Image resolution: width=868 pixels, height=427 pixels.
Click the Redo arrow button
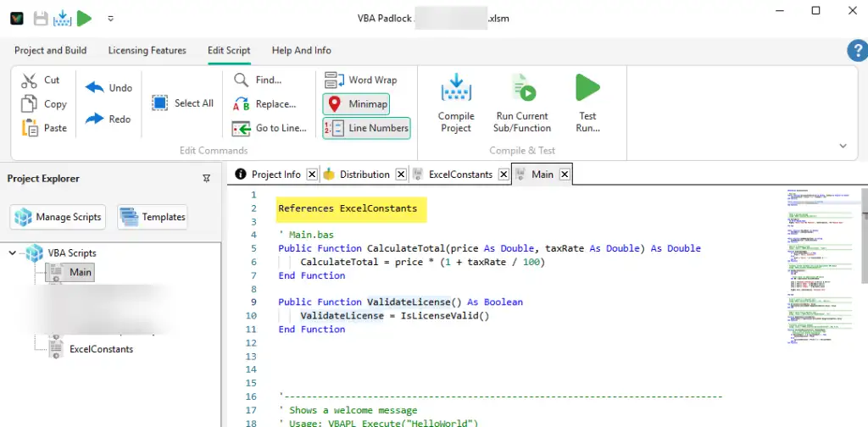coord(108,119)
